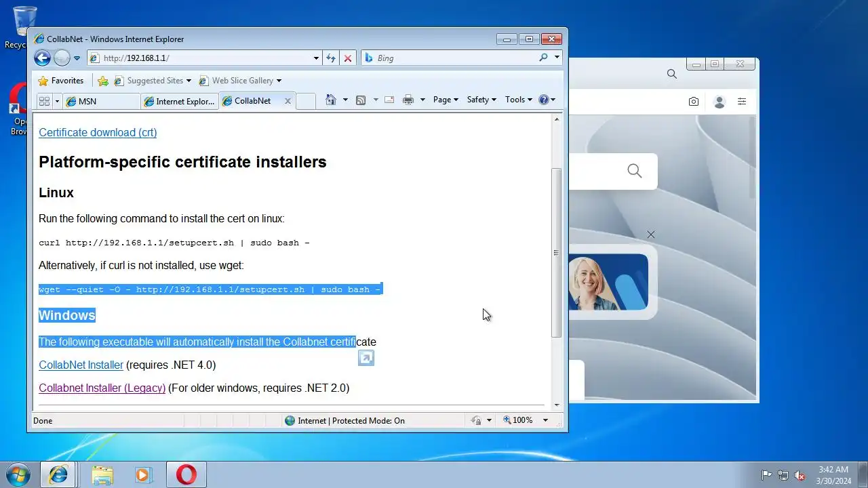Click the Internet Protected Mode zone indicator

pyautogui.click(x=344, y=421)
